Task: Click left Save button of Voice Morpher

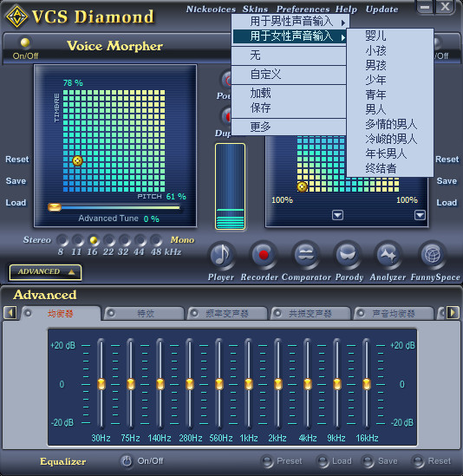Action: click(16, 181)
